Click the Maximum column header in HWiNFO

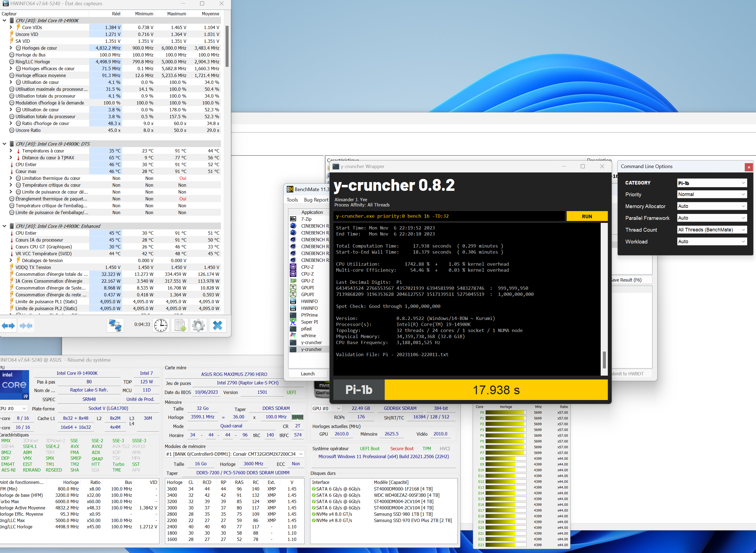172,14
